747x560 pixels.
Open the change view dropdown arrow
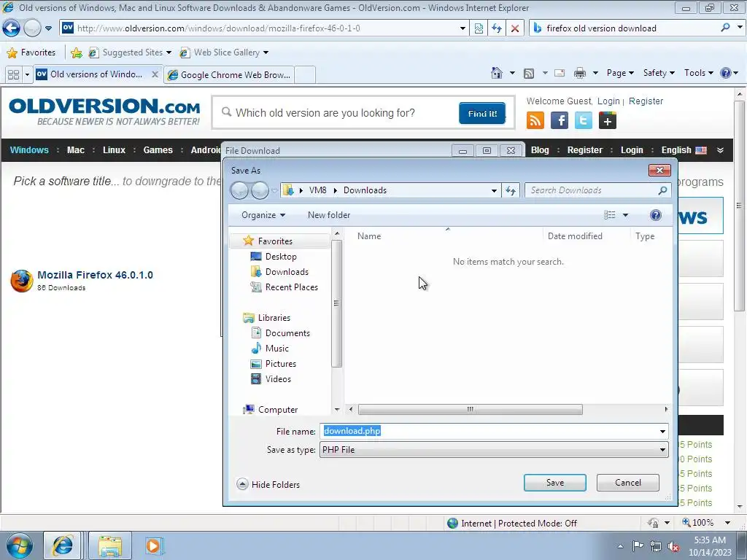tap(625, 215)
